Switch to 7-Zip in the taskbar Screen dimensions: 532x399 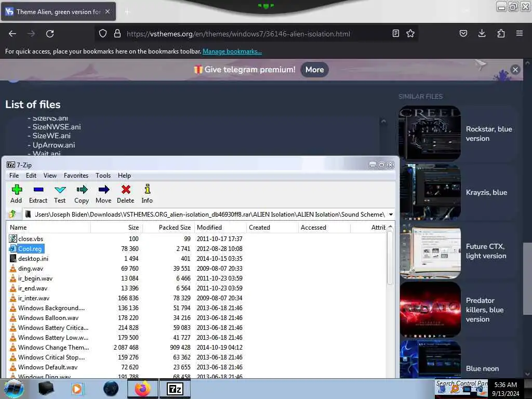[175, 389]
